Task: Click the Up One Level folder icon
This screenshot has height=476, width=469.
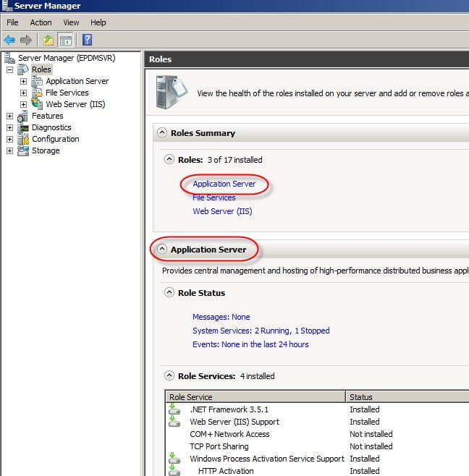Action: (48, 40)
